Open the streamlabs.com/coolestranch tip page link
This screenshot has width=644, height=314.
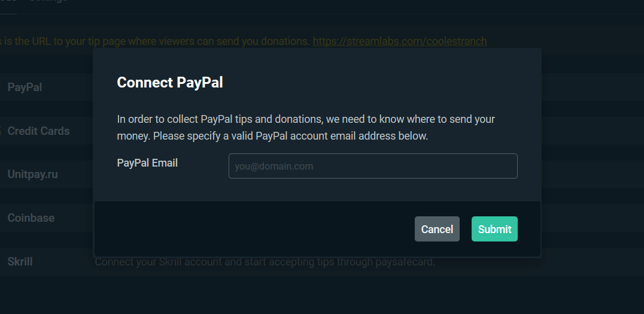pos(399,41)
